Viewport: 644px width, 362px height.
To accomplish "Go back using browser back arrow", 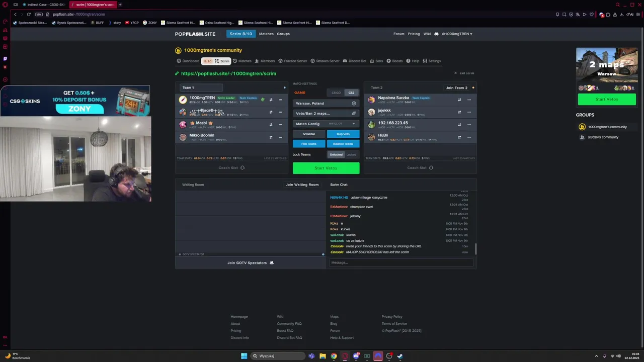I will pos(15,14).
